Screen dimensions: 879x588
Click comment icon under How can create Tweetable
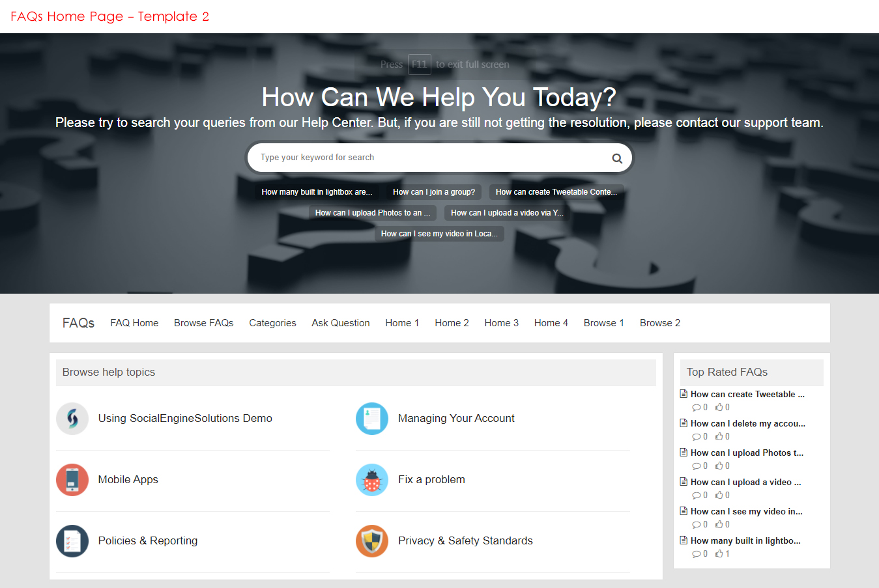tap(696, 408)
